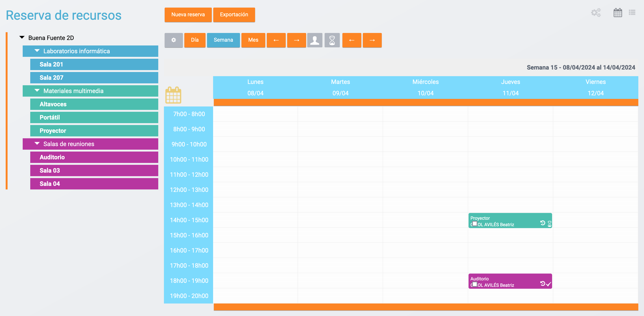The width and height of the screenshot is (644, 316).
Task: Click the checkmark icon on Auditorio reservation
Action: coord(549,284)
